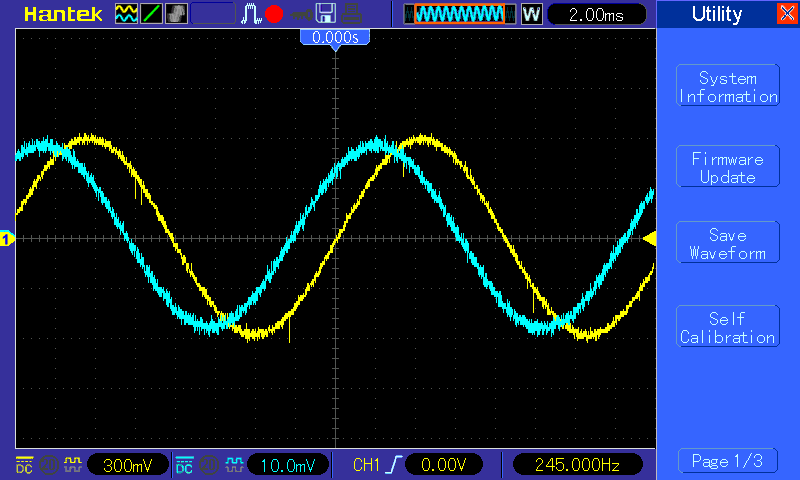800x480 pixels.
Task: Click the grayed-out key lock icon
Action: (x=301, y=15)
